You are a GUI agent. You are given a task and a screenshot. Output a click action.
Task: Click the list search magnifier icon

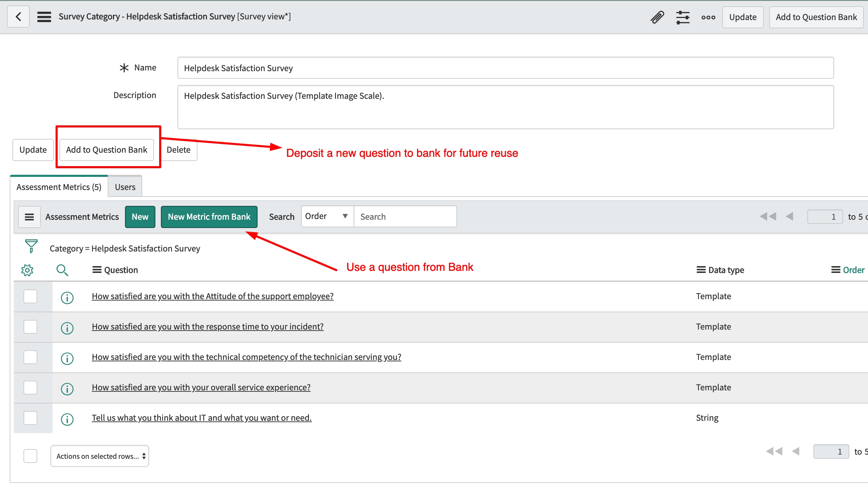coord(62,270)
